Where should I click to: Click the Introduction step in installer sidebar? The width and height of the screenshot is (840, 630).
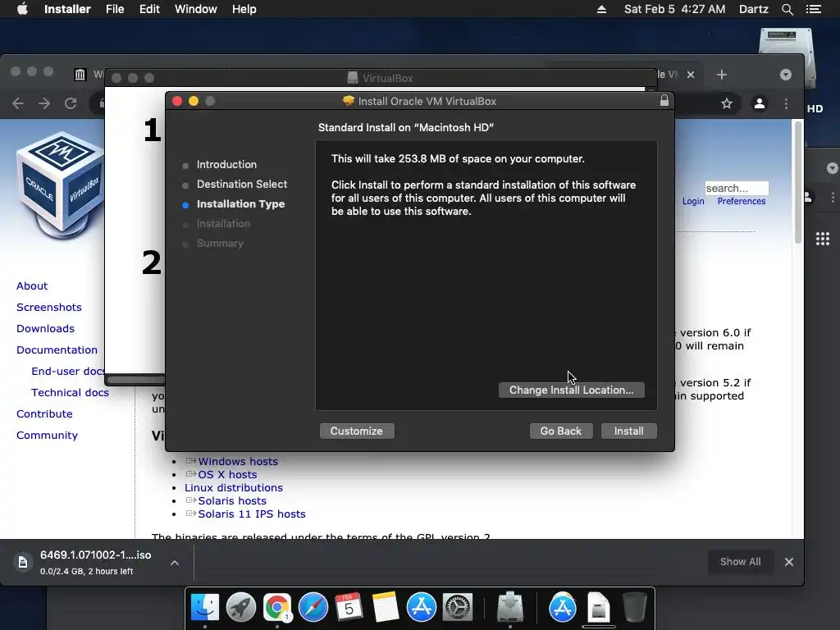click(x=226, y=164)
